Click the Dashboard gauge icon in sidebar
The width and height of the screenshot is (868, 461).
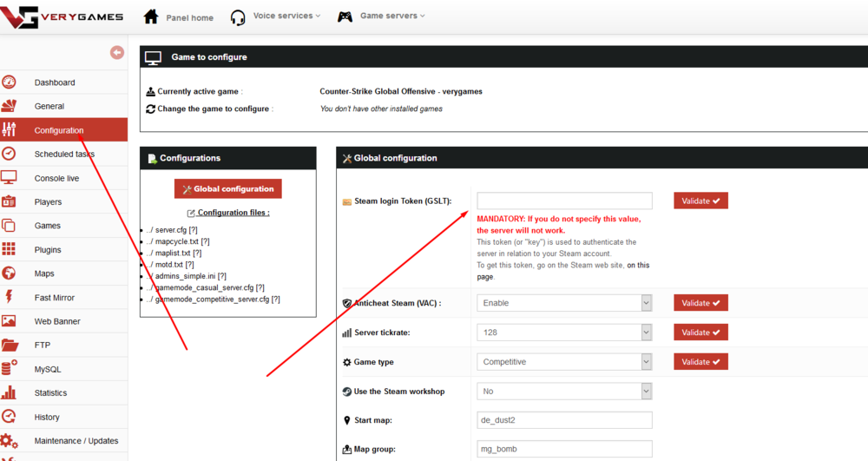pos(10,82)
